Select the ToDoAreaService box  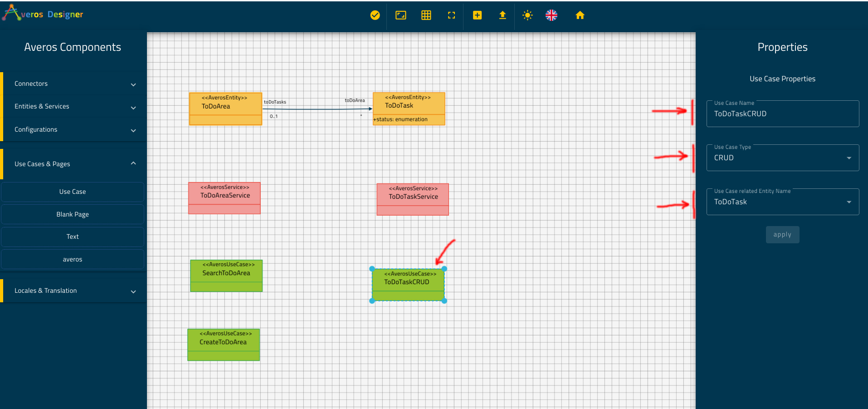224,198
